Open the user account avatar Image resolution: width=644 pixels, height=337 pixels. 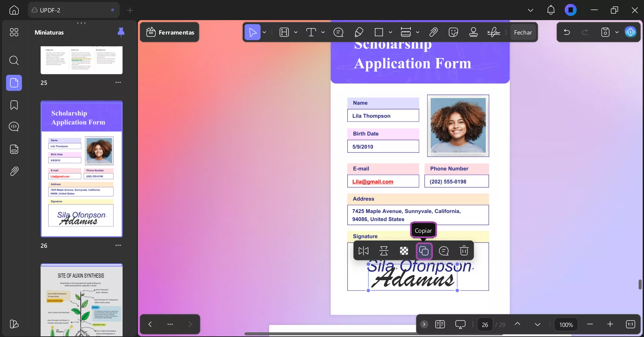pyautogui.click(x=571, y=10)
